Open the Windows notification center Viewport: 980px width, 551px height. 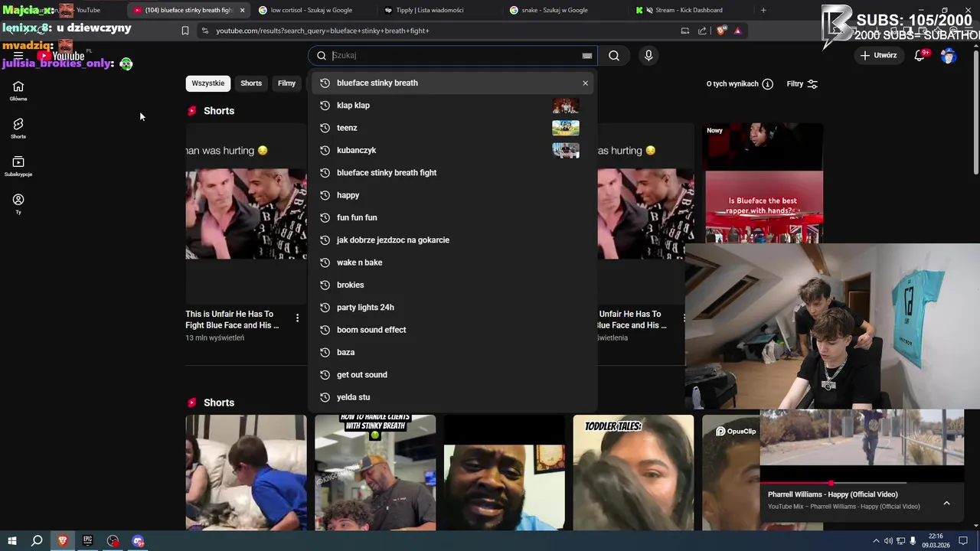pyautogui.click(x=965, y=541)
